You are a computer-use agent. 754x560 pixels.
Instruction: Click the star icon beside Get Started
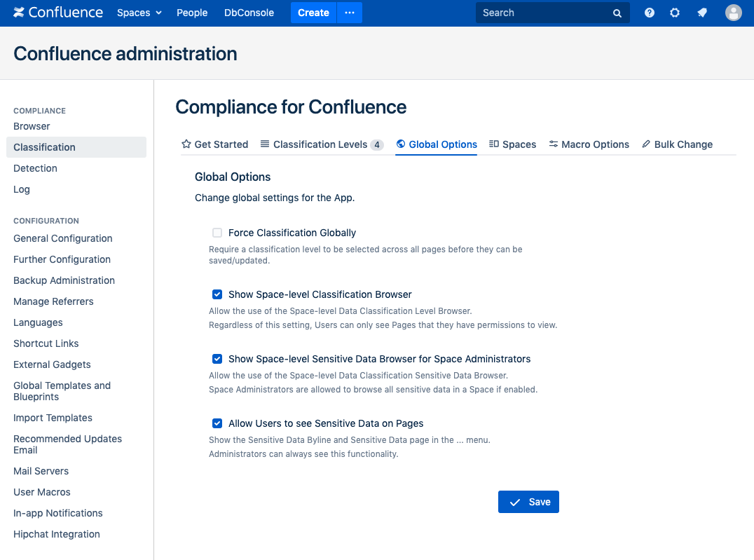click(186, 144)
